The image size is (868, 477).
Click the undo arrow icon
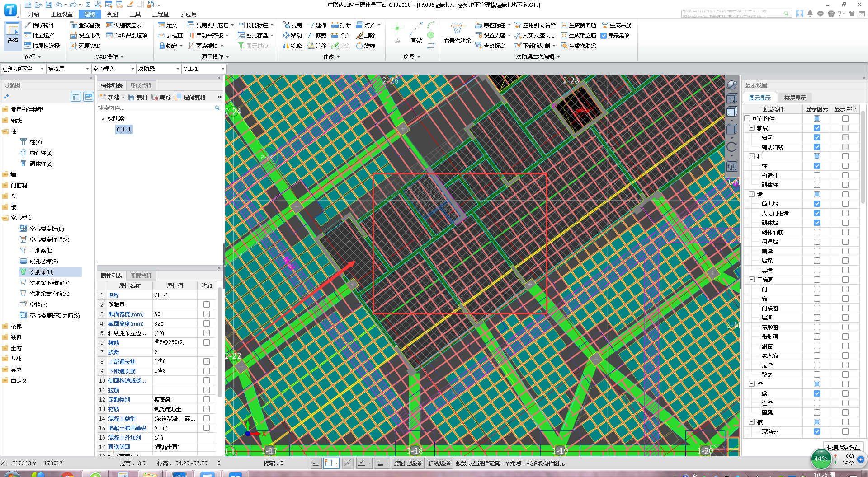tap(59, 5)
